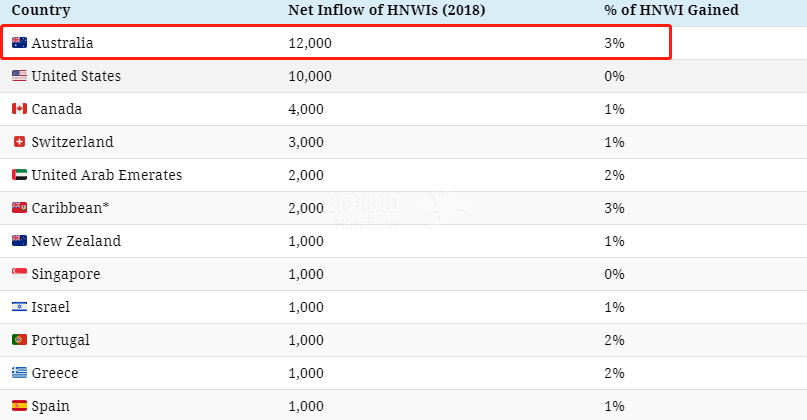Select Canada's 4,000 net inflow cell

(306, 109)
